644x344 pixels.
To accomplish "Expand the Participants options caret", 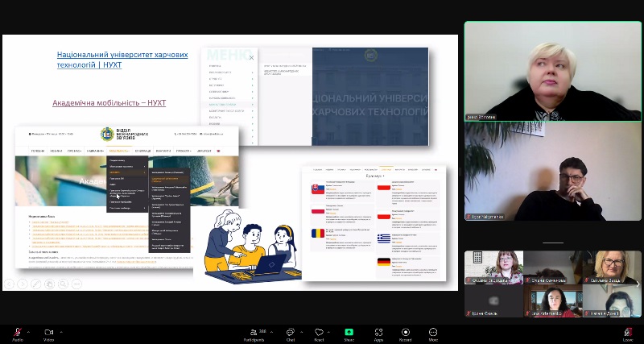I will [272, 331].
